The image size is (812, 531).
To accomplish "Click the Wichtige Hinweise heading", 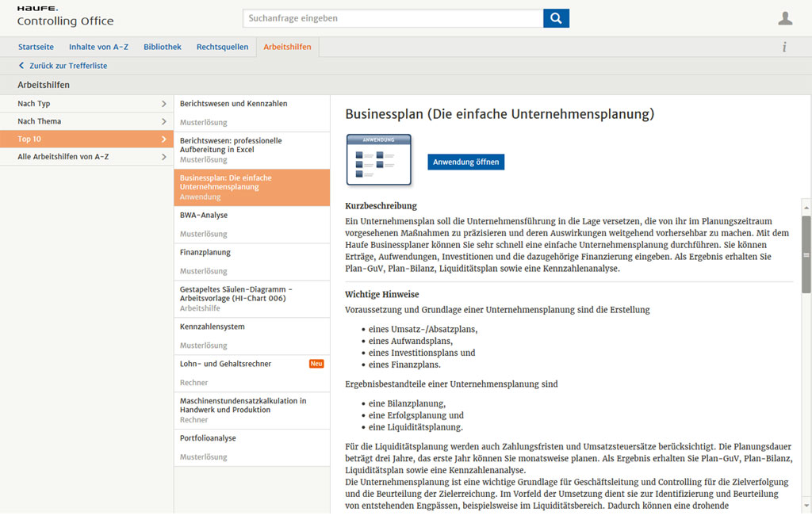I will coord(381,295).
